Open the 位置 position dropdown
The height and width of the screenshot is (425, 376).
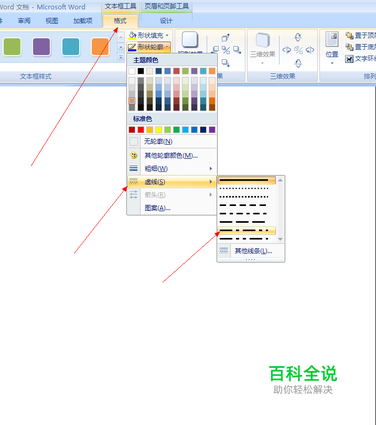click(332, 49)
